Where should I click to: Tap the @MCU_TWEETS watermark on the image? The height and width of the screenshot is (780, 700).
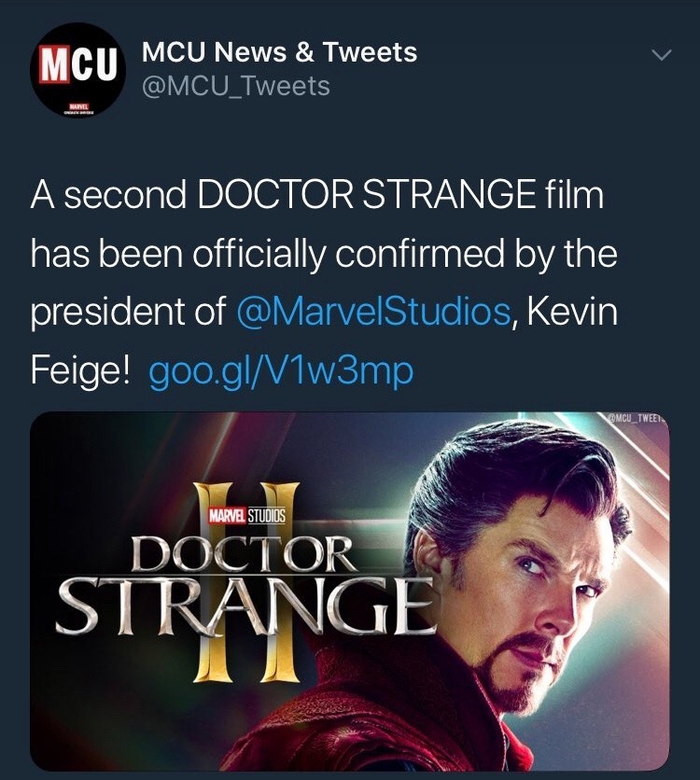(637, 420)
